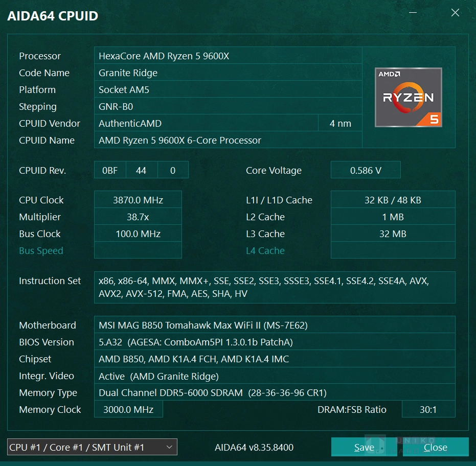Click the Motherboard value MSI MAG B850 Tomahawk
Image resolution: width=476 pixels, height=466 pixels.
275,325
